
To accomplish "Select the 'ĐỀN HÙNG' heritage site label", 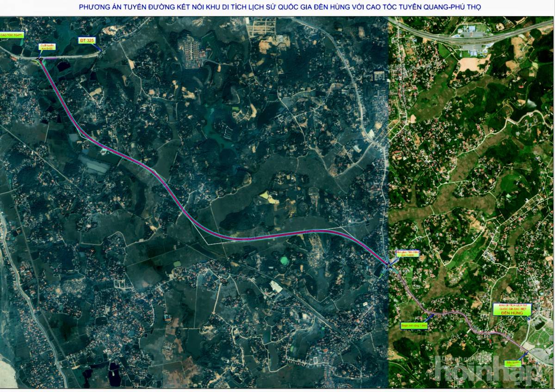I will pos(512,310).
